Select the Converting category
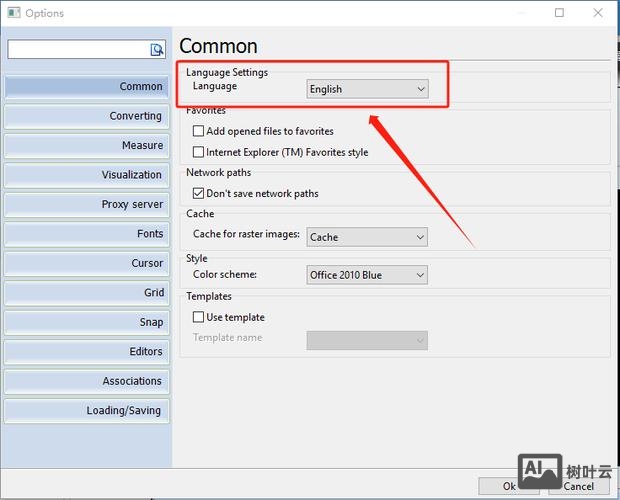Image resolution: width=620 pixels, height=500 pixels. pos(86,116)
